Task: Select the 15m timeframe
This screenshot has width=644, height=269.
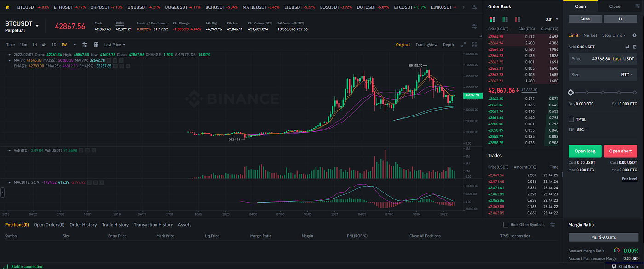Action: pos(23,45)
